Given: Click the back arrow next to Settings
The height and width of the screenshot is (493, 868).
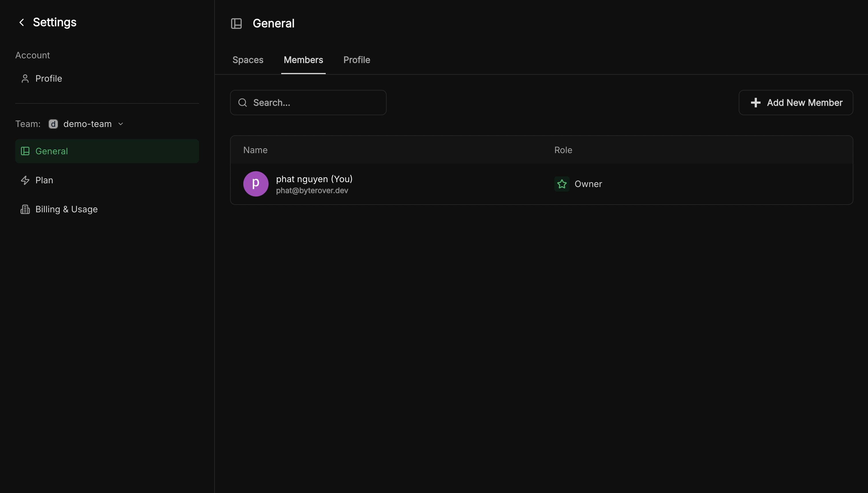Looking at the screenshot, I should coord(22,22).
